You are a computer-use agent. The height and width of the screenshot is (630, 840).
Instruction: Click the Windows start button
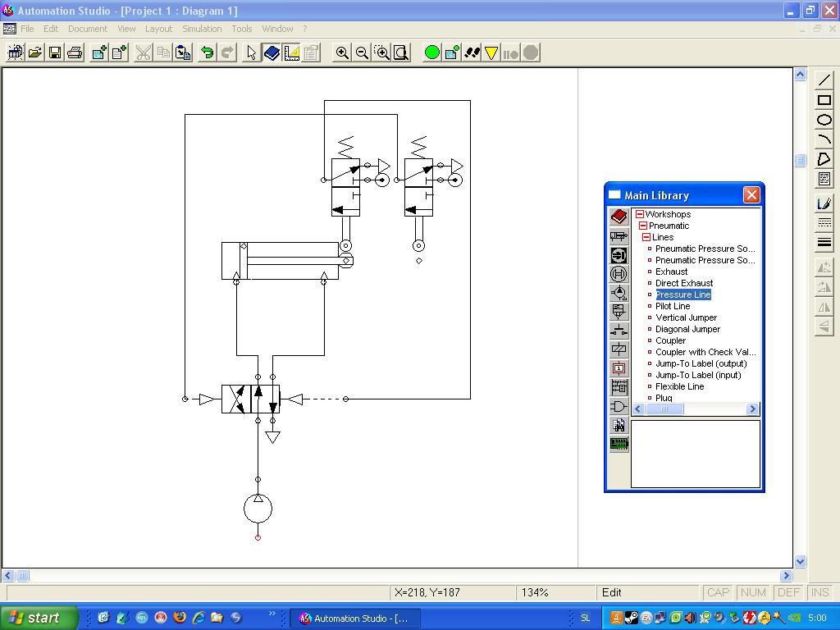tap(39, 618)
